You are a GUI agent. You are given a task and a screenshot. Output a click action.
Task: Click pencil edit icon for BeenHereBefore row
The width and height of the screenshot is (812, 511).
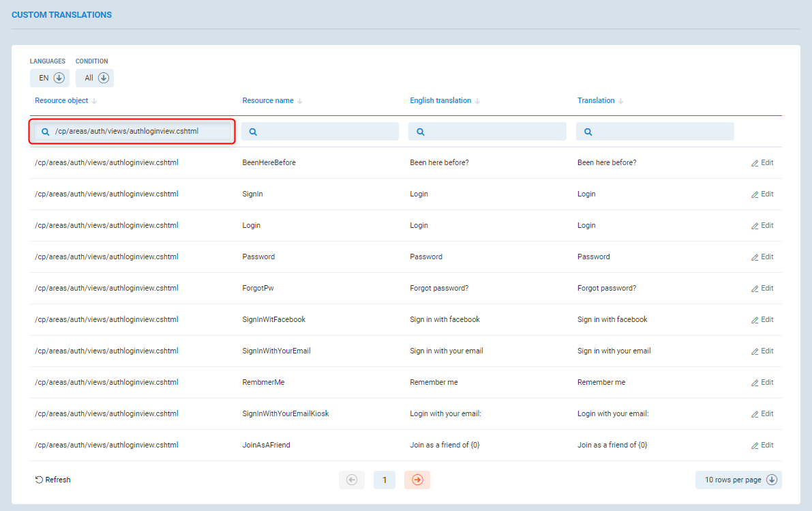[x=755, y=163]
